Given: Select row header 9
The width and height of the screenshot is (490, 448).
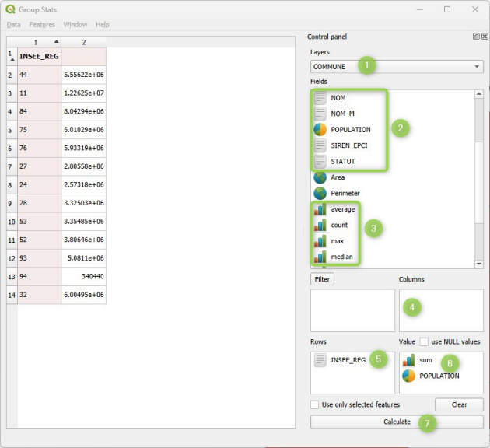Looking at the screenshot, I should (x=12, y=203).
